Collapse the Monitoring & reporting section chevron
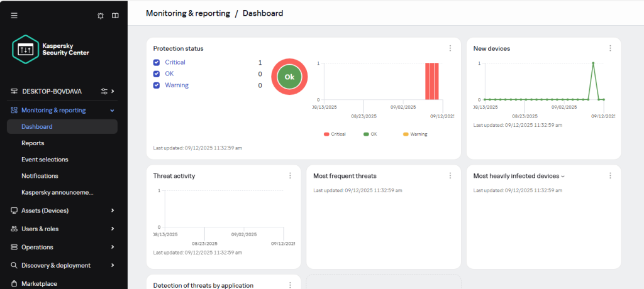The image size is (644, 289). point(112,111)
